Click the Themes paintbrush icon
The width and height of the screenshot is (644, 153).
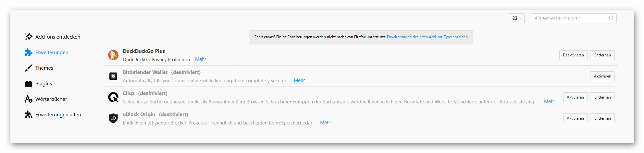29,68
